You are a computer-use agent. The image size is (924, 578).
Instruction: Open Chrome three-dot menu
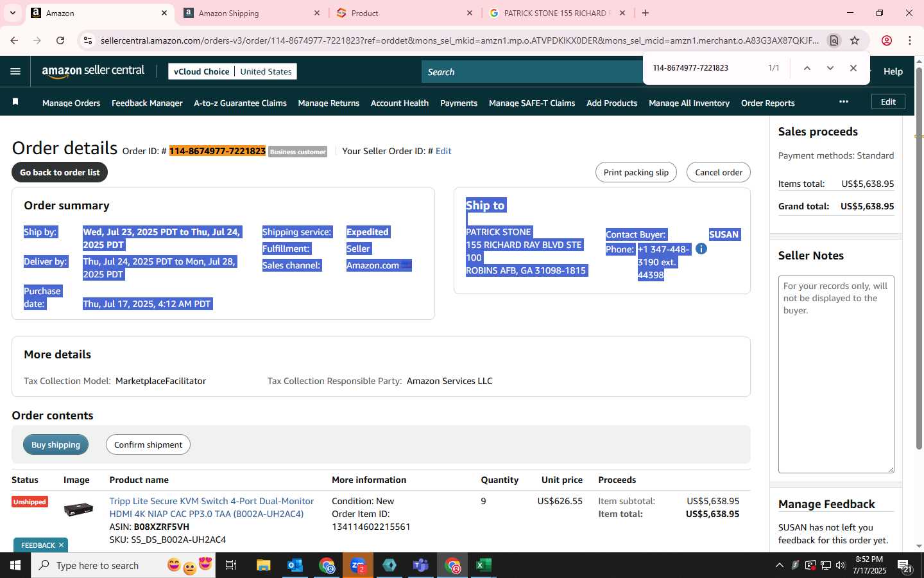(910, 40)
